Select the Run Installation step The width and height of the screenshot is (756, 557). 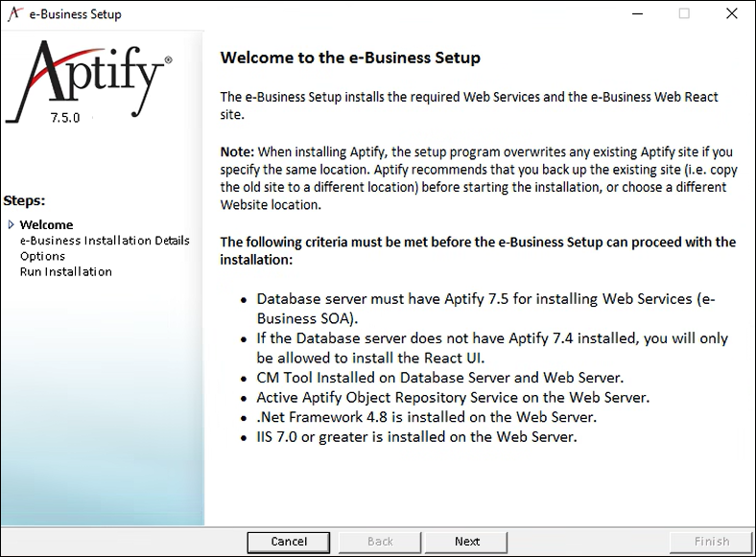coord(65,271)
